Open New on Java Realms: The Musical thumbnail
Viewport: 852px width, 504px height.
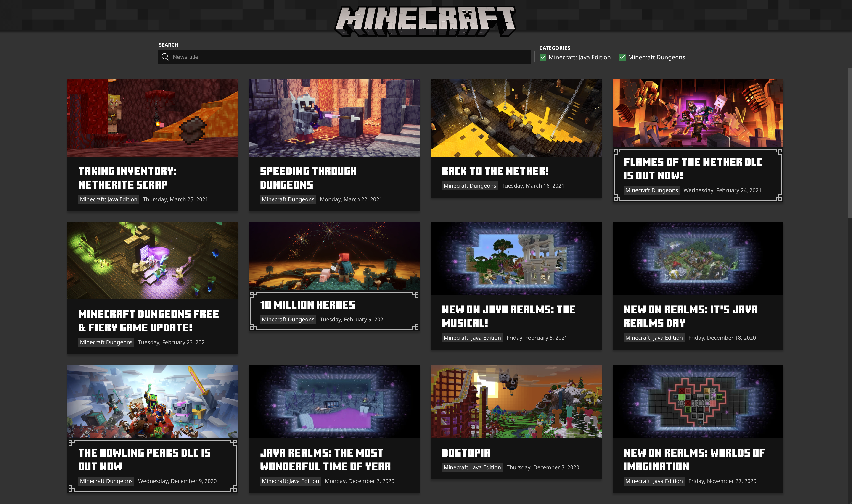pos(516,258)
